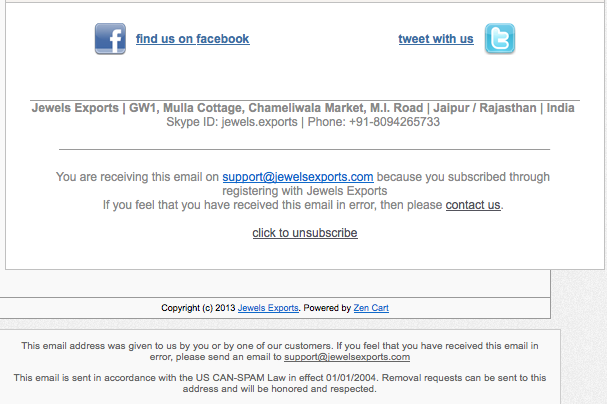Click the 'India' text in the address line
Image resolution: width=607 pixels, height=404 pixels.
tap(560, 108)
